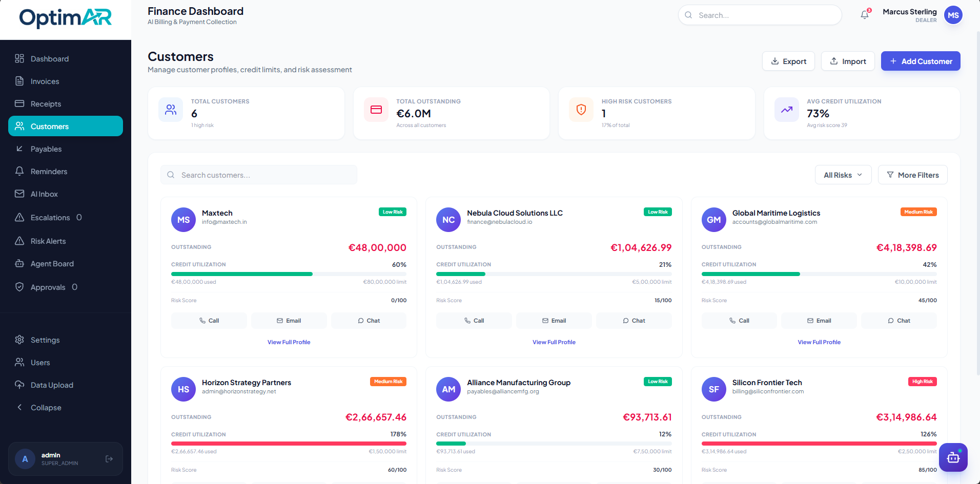Click the Avg Credit Utilization trend icon

coord(787,110)
